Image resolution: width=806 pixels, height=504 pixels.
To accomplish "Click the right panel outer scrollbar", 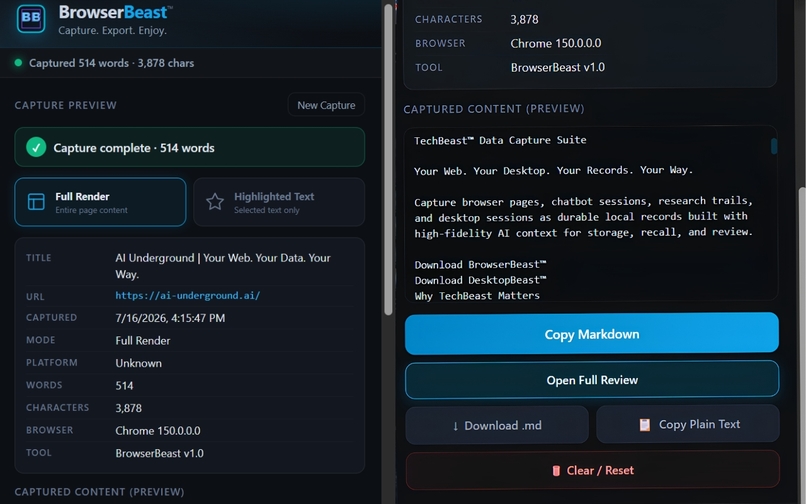I will pos(802,345).
